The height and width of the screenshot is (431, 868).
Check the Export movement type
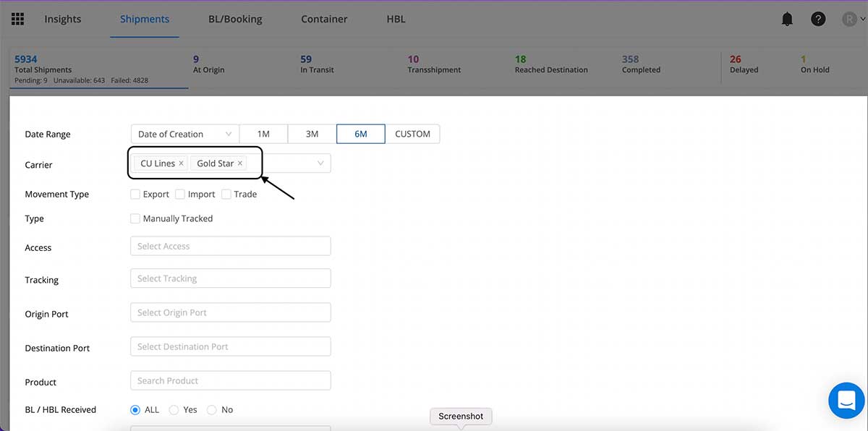point(135,194)
